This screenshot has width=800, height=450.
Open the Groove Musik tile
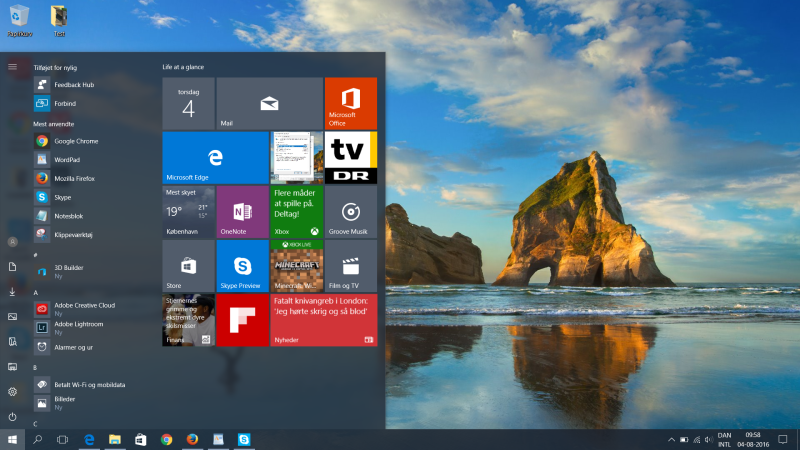350,211
